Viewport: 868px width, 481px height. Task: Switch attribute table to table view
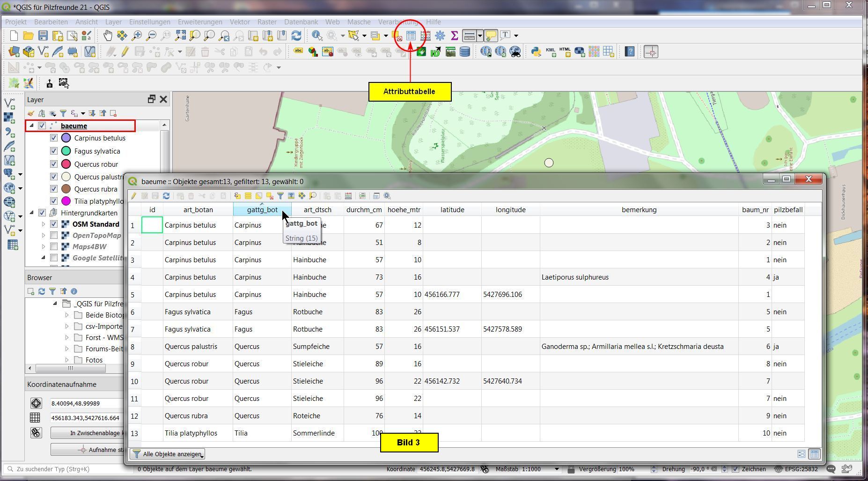814,454
